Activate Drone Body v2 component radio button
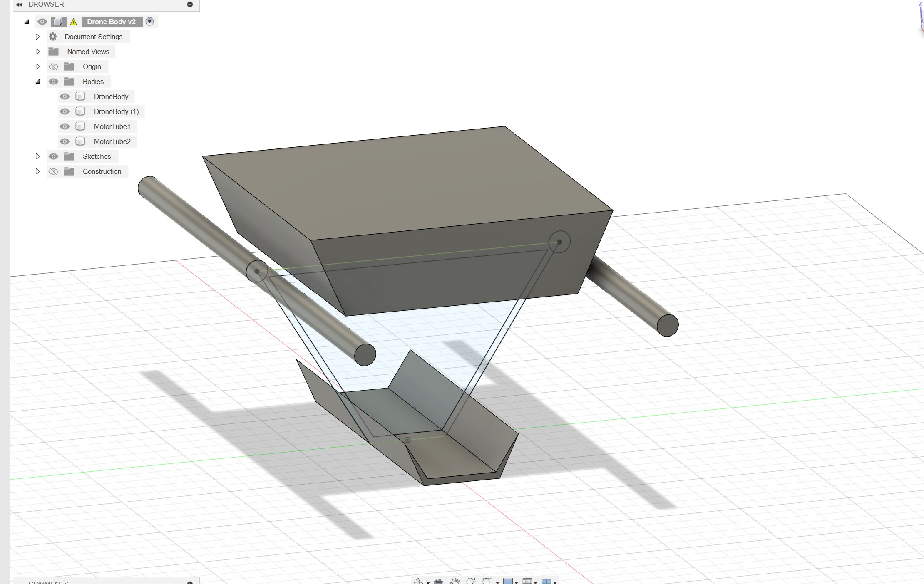This screenshot has width=924, height=584. click(x=150, y=22)
